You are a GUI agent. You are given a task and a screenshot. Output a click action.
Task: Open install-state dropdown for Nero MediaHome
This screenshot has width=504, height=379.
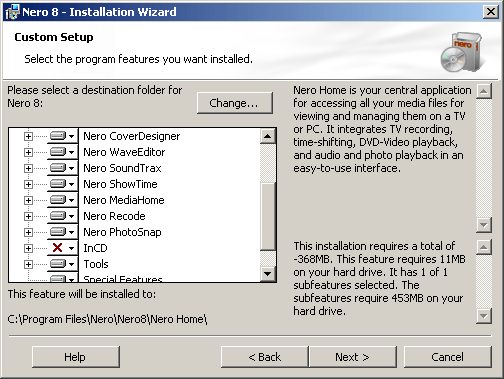(62, 200)
